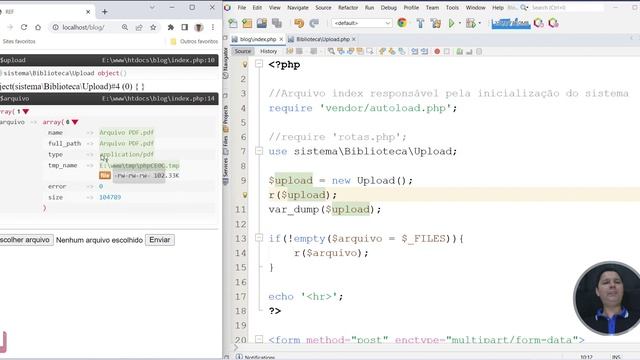
Task: Click the Chrome browser icon in NetBeans toolbar
Action: click(402, 23)
